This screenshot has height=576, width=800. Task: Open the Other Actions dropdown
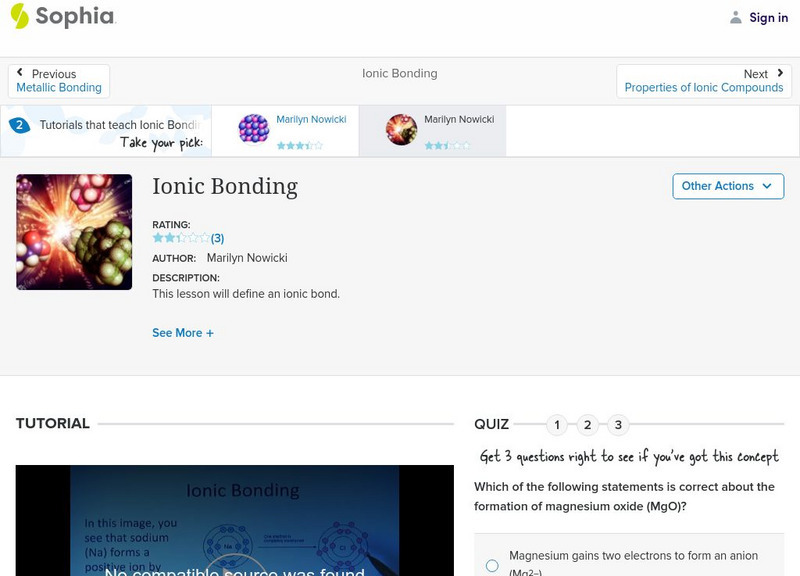pyautogui.click(x=728, y=186)
